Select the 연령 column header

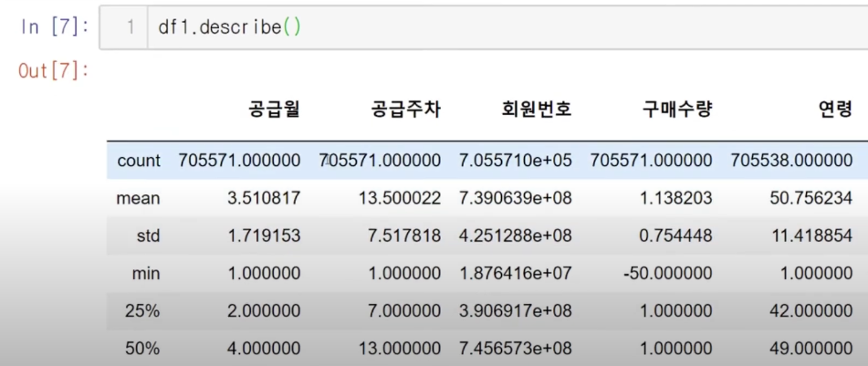tap(836, 110)
